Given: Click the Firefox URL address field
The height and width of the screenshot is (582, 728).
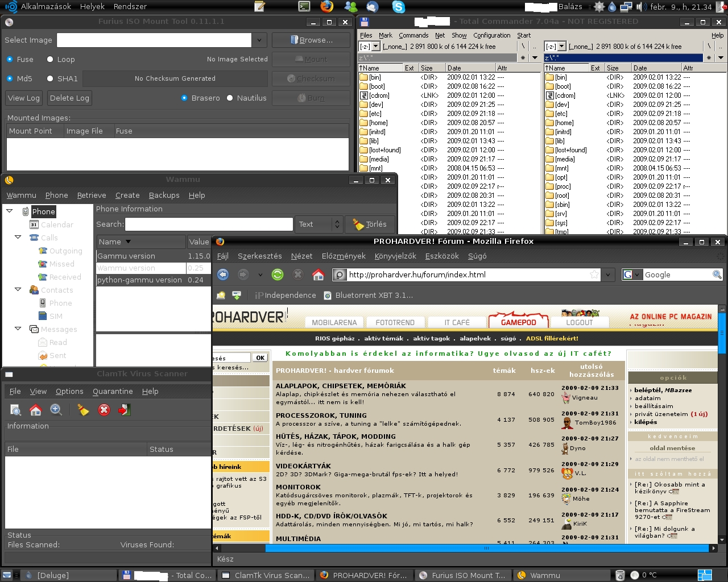Looking at the screenshot, I should tap(466, 275).
